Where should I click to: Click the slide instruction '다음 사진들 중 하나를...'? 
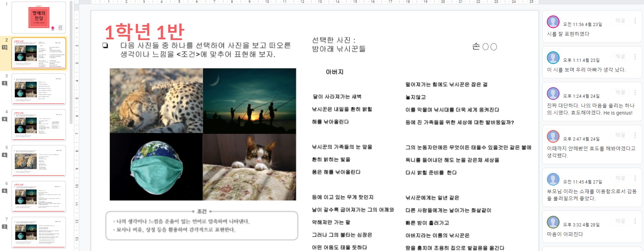[x=206, y=50]
